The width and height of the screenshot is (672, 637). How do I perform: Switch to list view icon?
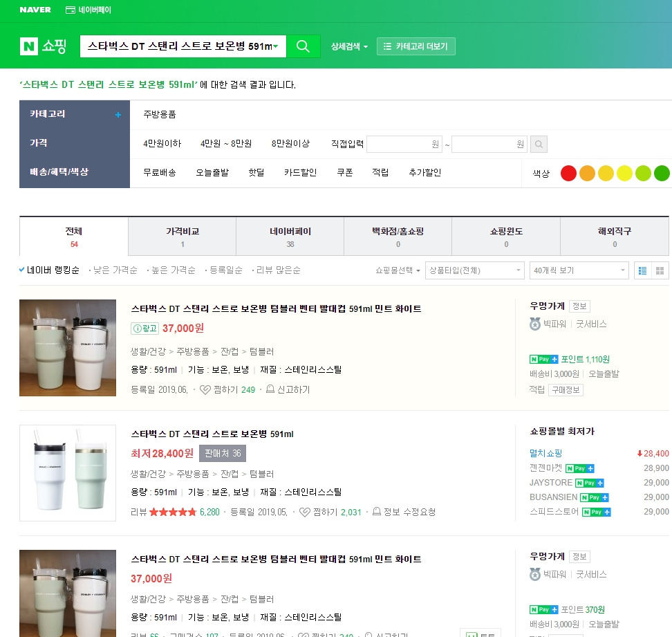[642, 270]
